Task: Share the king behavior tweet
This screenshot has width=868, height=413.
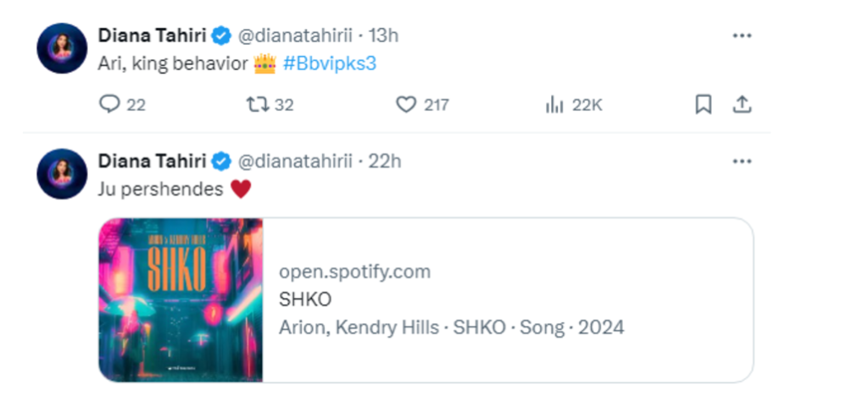Action: pyautogui.click(x=742, y=104)
